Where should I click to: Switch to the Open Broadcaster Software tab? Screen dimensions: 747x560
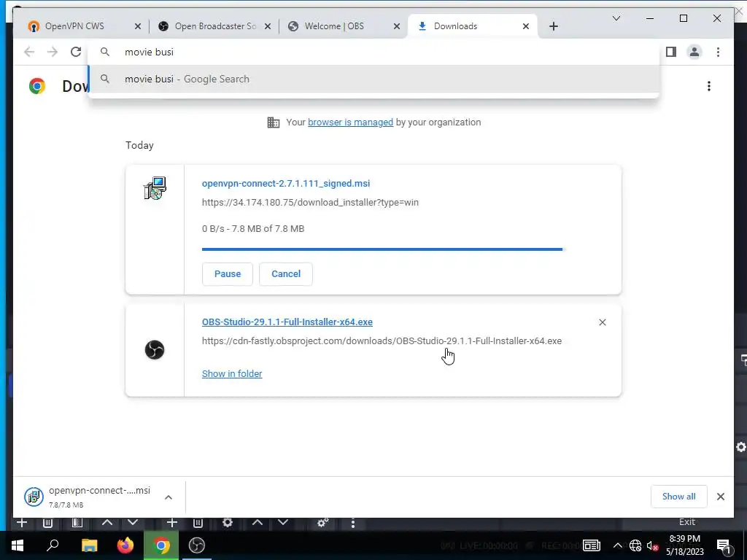pos(214,26)
